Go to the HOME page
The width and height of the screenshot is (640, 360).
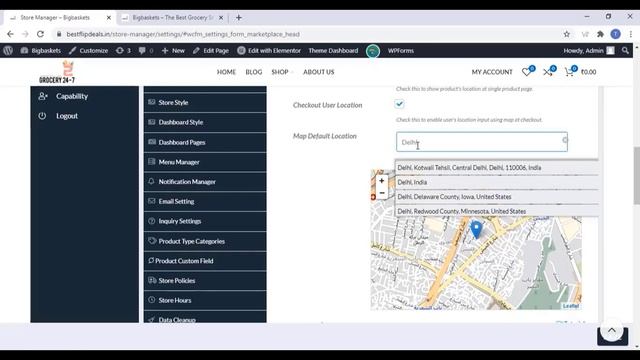pyautogui.click(x=226, y=72)
